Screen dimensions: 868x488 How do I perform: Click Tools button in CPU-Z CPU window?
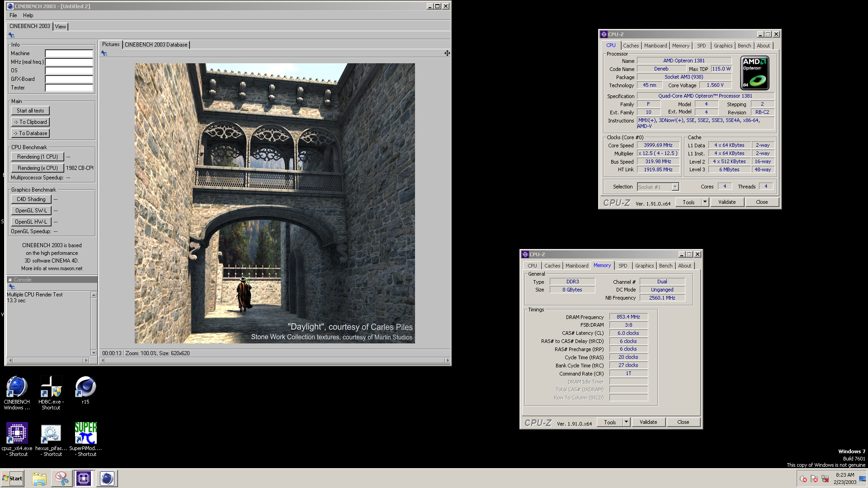click(x=689, y=202)
